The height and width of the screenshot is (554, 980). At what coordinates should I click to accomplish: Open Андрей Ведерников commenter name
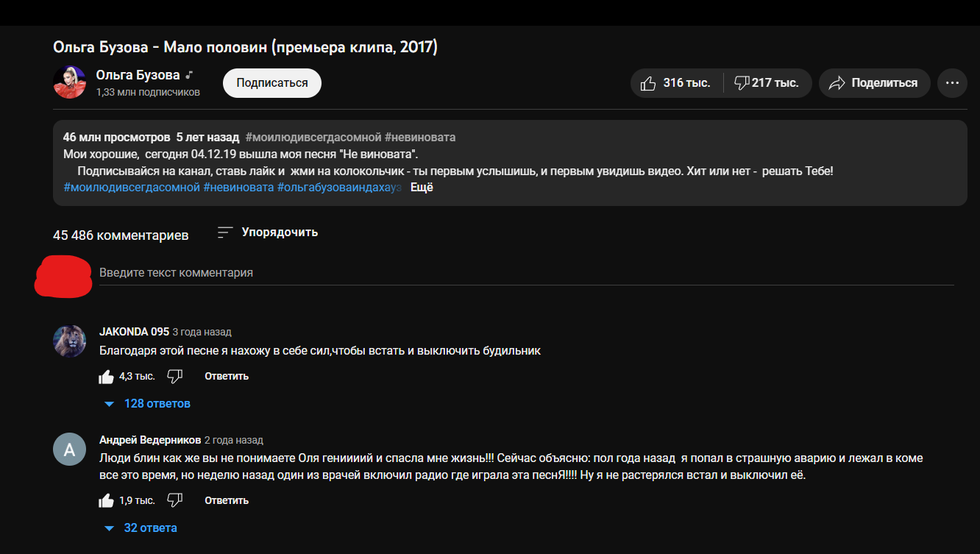150,440
